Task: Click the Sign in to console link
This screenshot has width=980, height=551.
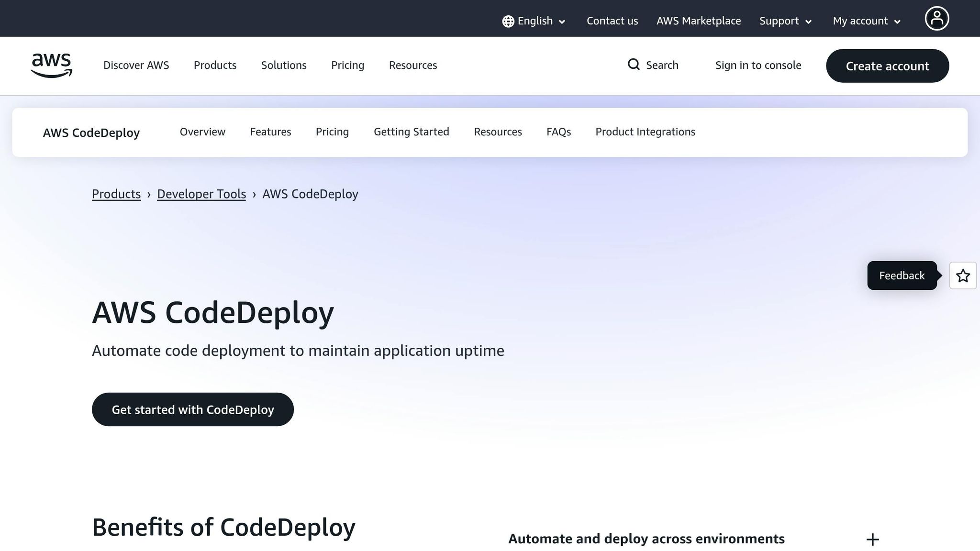Action: (x=758, y=65)
